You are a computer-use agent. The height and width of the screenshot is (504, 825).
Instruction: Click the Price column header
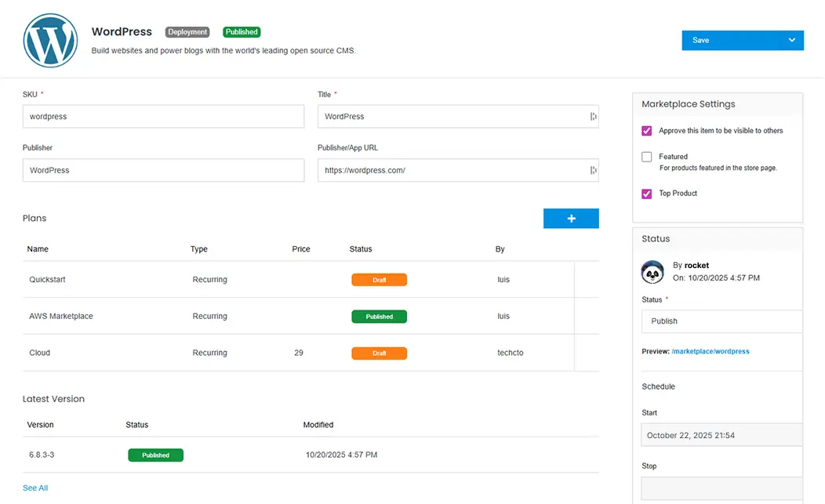pyautogui.click(x=301, y=248)
